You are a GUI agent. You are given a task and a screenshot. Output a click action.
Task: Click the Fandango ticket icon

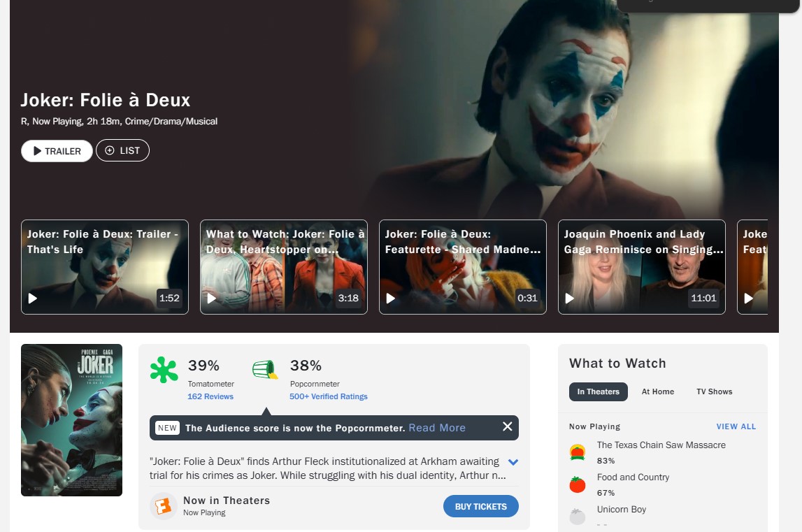coord(163,506)
